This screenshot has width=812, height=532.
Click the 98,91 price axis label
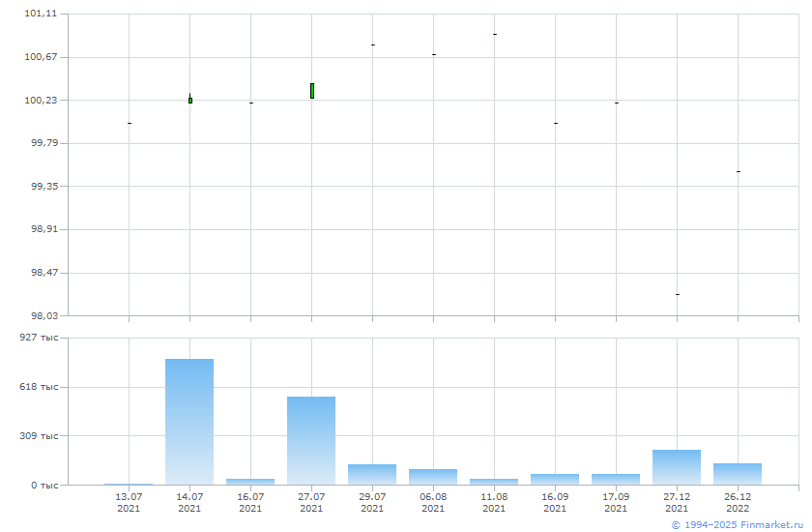point(44,229)
